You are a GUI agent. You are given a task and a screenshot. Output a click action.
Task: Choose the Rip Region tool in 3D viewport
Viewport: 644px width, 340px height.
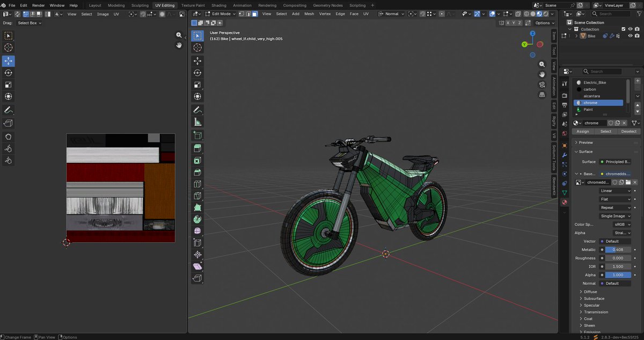(x=197, y=278)
